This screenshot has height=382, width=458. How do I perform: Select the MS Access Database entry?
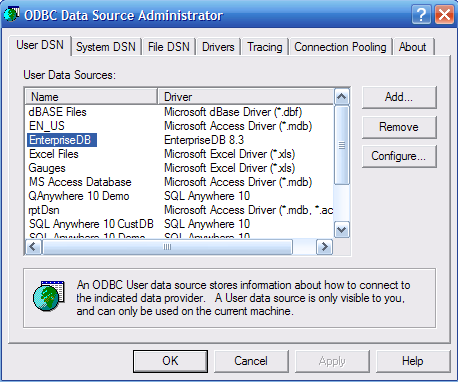80,182
